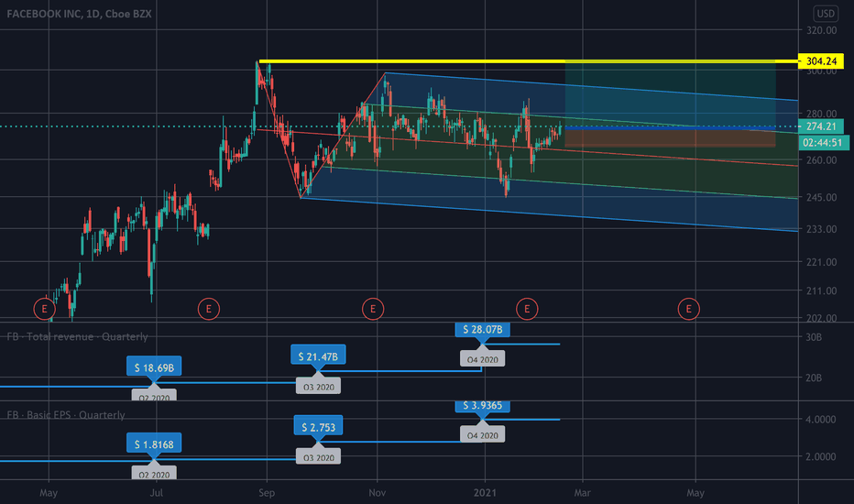
Task: Click the 30B revenue axis label
Action: pos(814,337)
